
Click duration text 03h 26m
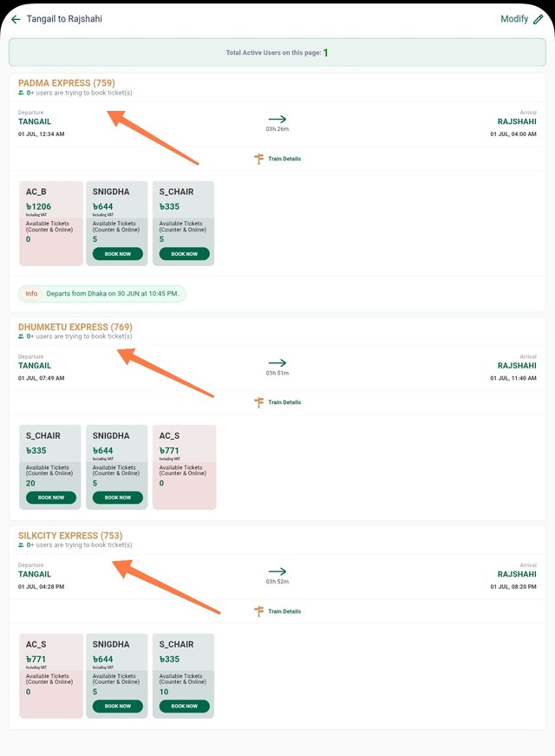(277, 129)
